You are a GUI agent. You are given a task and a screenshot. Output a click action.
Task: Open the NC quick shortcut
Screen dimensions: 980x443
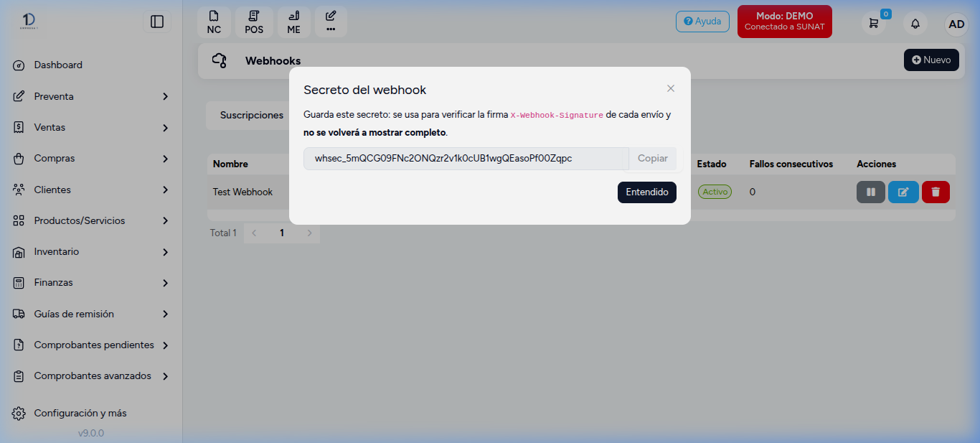pyautogui.click(x=214, y=22)
